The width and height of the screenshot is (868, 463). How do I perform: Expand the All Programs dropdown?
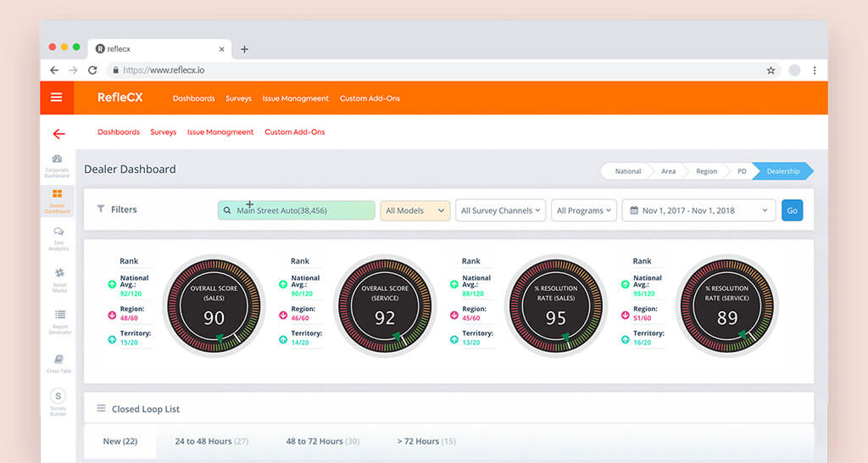[x=583, y=210]
